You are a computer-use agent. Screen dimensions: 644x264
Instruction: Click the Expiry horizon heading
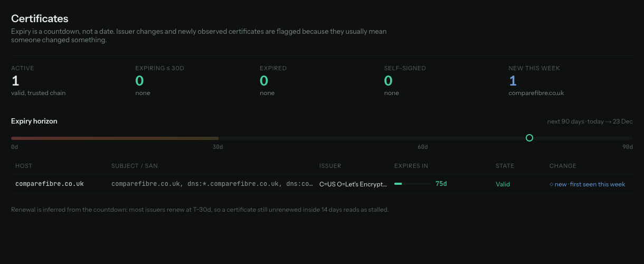point(34,121)
